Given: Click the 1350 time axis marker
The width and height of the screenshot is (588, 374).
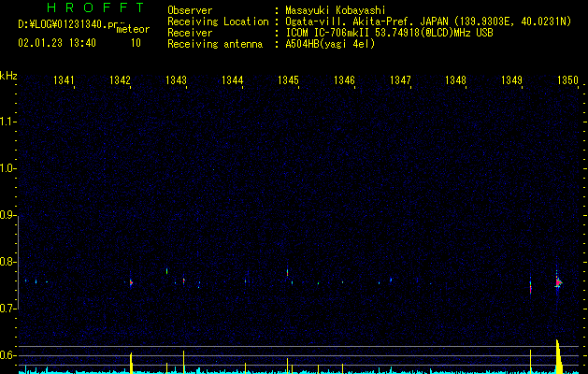Looking at the screenshot, I should [x=567, y=80].
